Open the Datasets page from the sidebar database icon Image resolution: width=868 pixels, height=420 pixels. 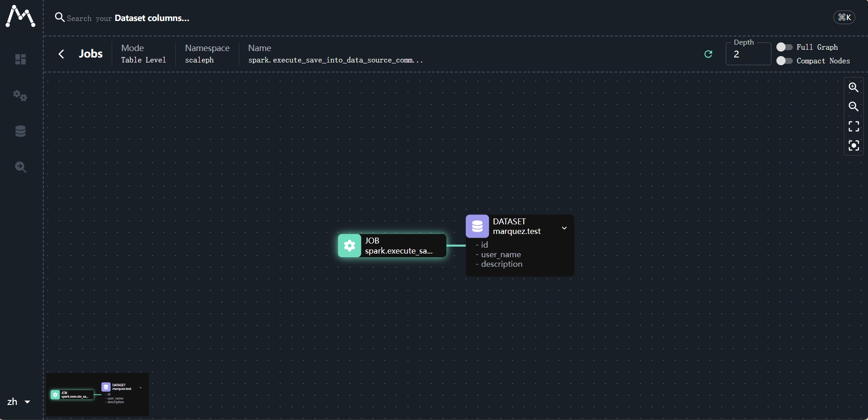tap(21, 131)
